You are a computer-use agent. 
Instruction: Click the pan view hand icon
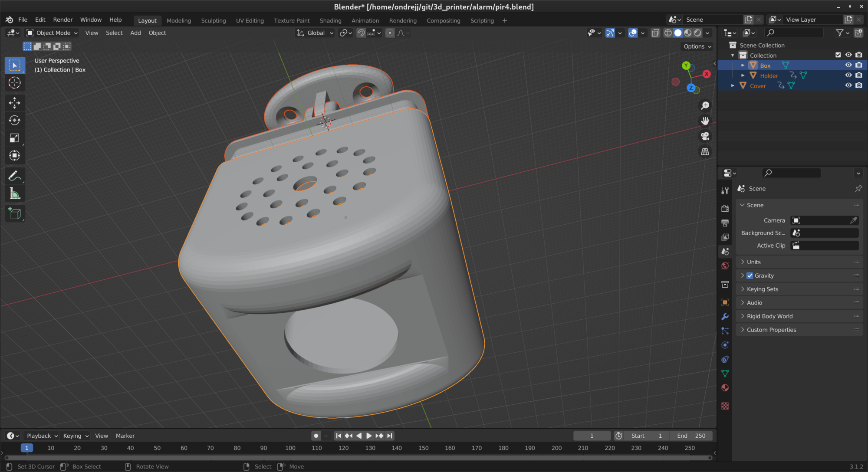point(705,121)
